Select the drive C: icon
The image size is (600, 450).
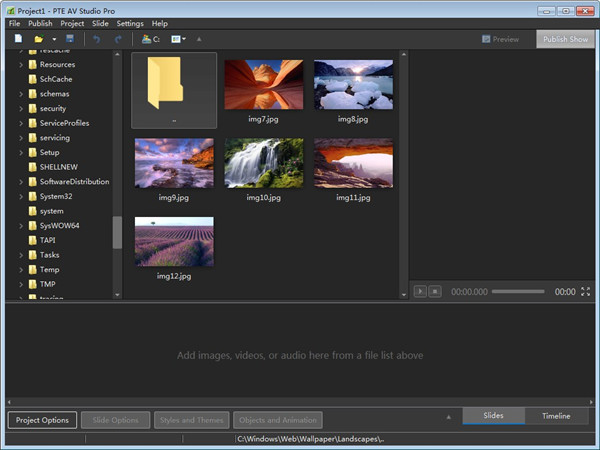(151, 39)
